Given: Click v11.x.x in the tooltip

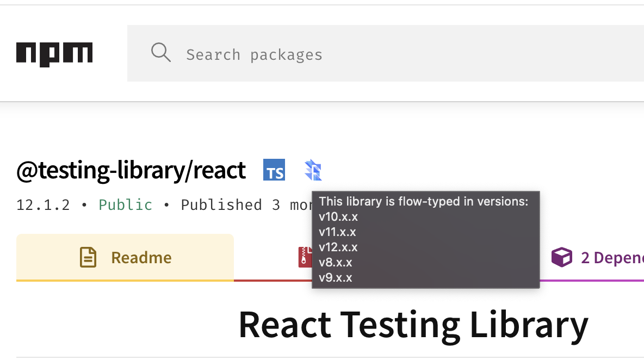Looking at the screenshot, I should tap(337, 232).
